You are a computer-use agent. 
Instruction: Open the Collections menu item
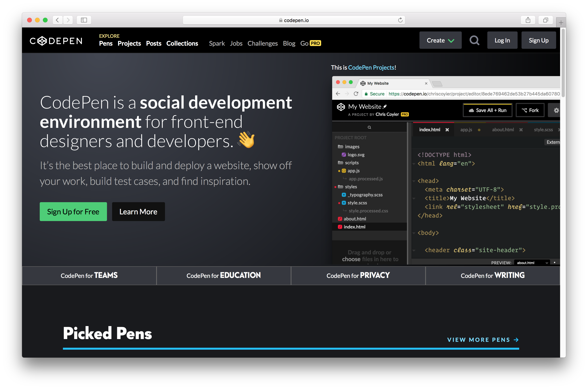[182, 43]
